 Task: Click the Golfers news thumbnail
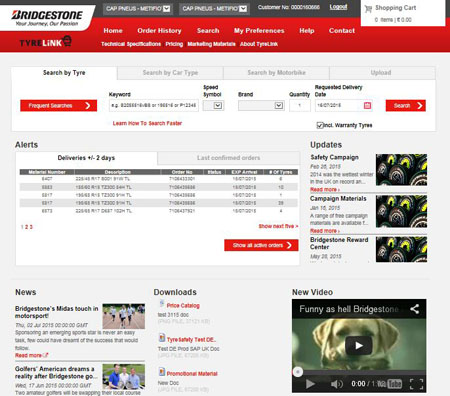click(x=124, y=376)
